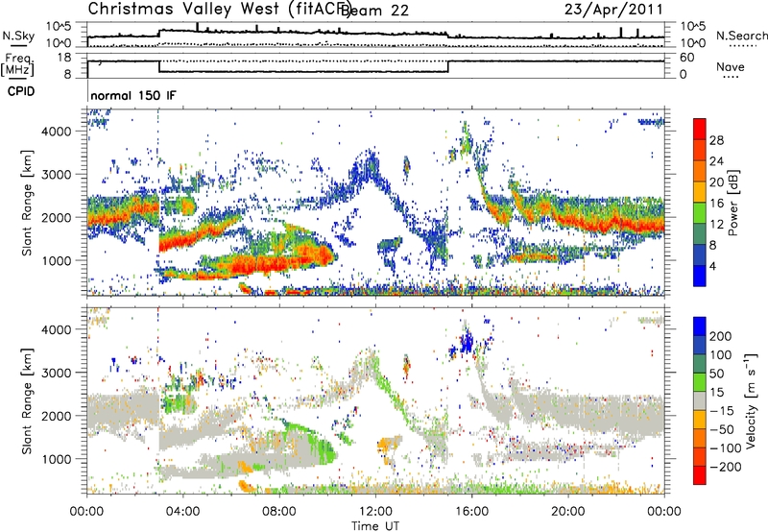Click the '08:00' time axis tick

click(279, 511)
